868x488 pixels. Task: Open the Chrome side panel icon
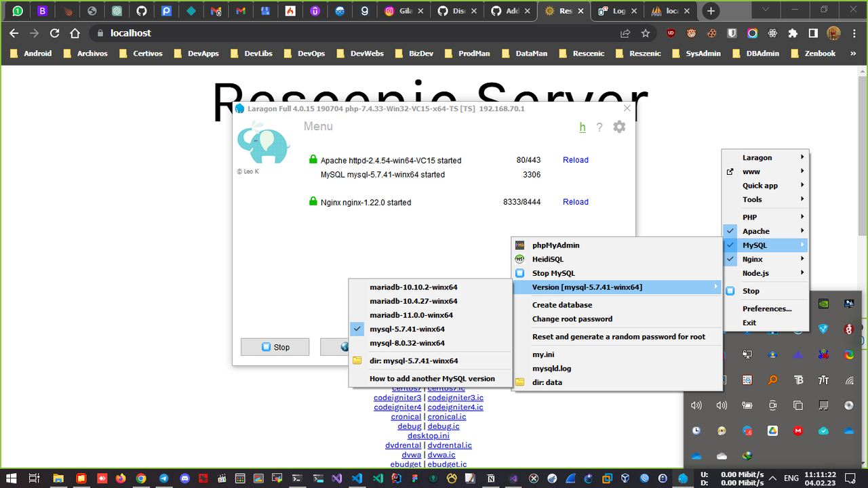813,33
